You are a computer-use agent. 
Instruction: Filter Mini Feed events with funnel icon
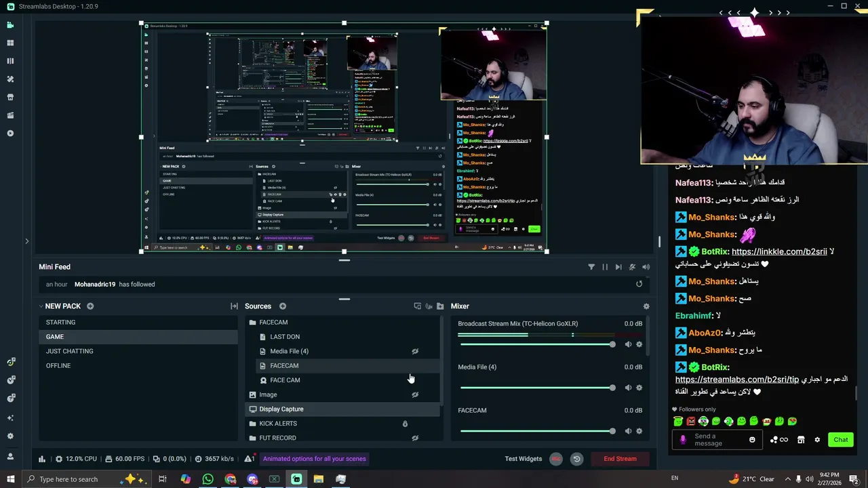tap(591, 267)
